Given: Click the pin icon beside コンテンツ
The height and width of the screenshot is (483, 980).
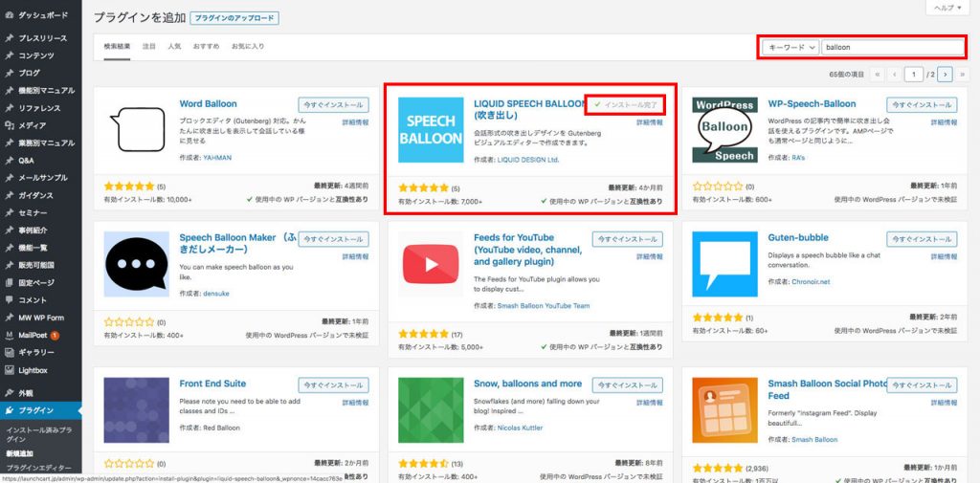Looking at the screenshot, I should point(9,55).
